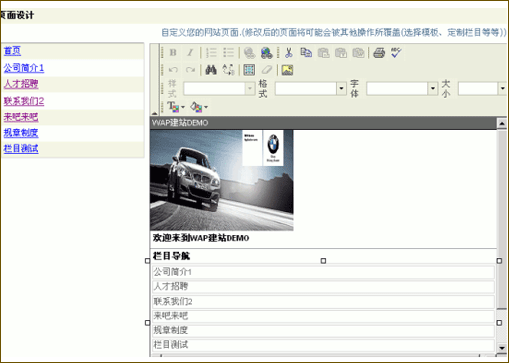The width and height of the screenshot is (509, 363).
Task: Open the 字体 font dropdown
Action: point(402,89)
